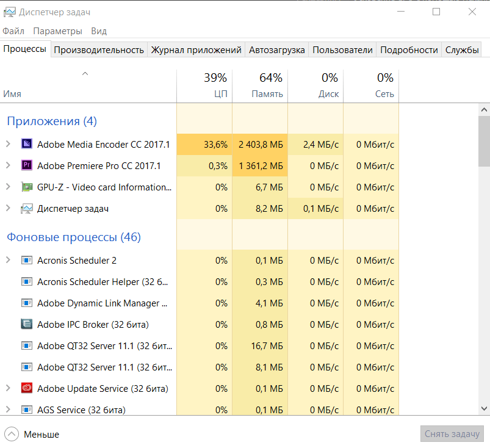Viewport: 490px width, 448px height.
Task: Click the Меньше details link
Action: pos(41,434)
